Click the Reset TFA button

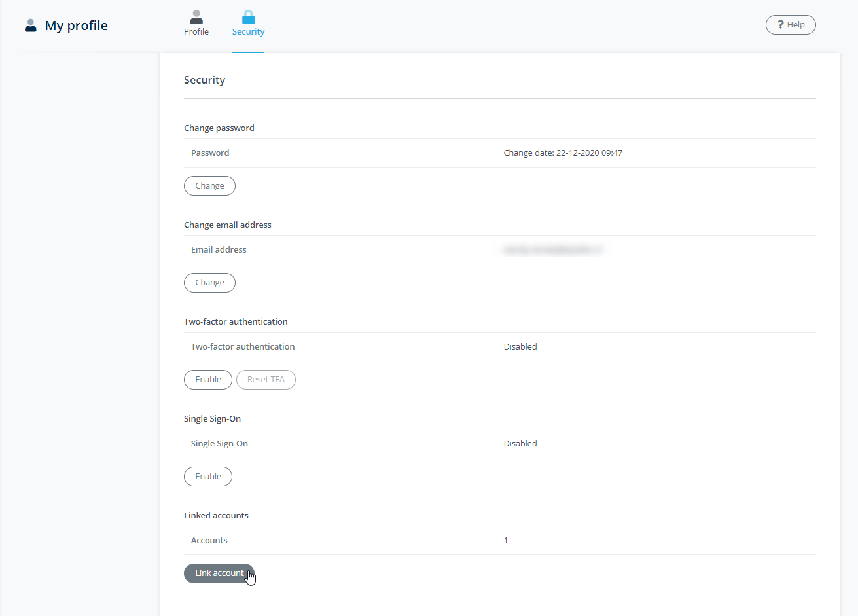(x=266, y=380)
